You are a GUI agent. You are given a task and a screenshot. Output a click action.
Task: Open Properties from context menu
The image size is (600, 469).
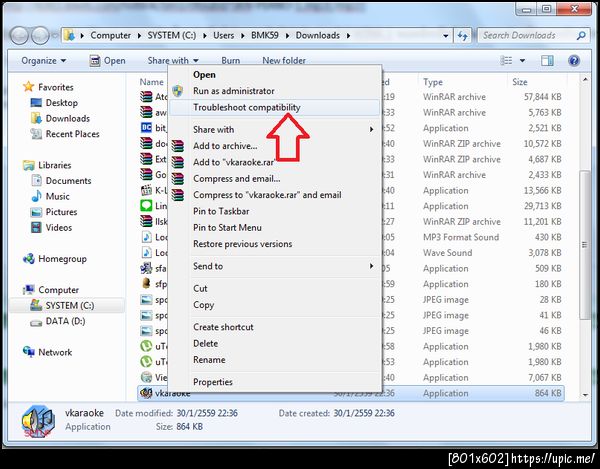pyautogui.click(x=275, y=382)
